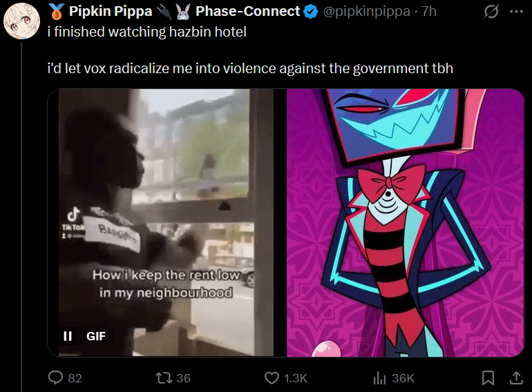Click the repost arrows icon

(x=164, y=378)
